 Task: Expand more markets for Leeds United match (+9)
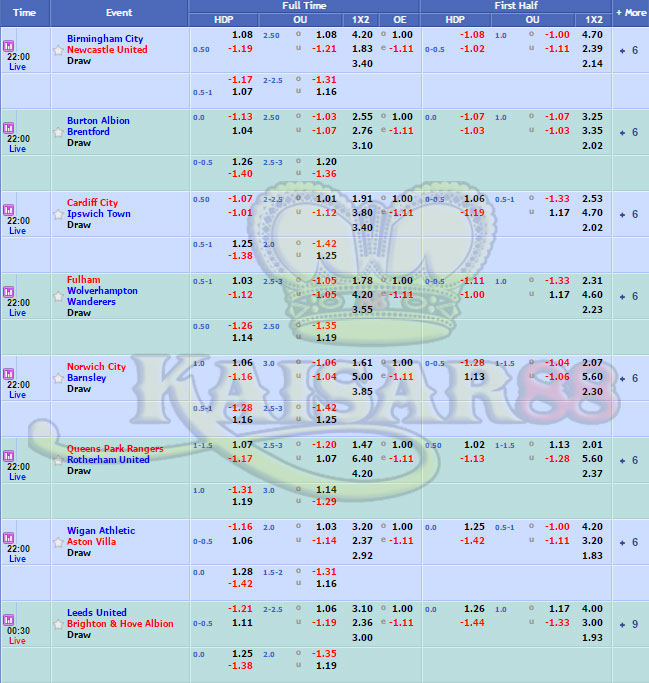(x=629, y=624)
